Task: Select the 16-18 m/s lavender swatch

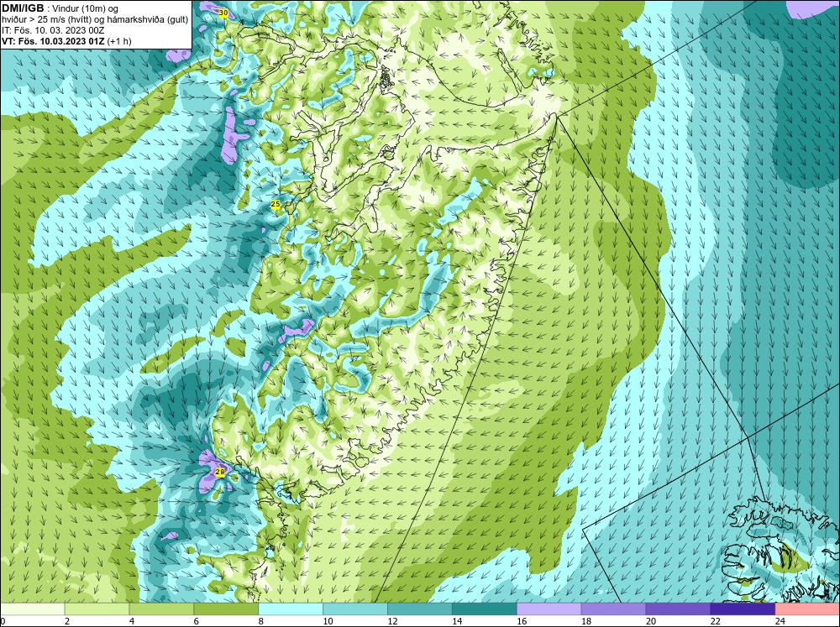Action: 549,609
